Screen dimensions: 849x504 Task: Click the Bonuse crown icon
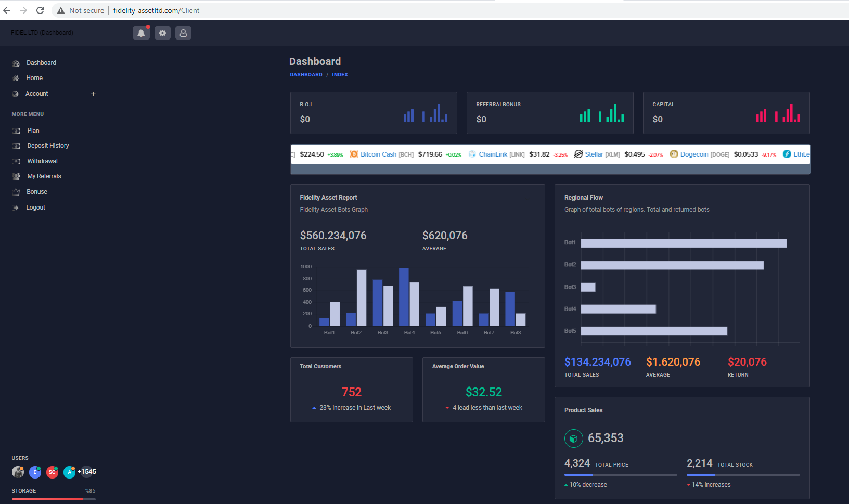point(16,192)
